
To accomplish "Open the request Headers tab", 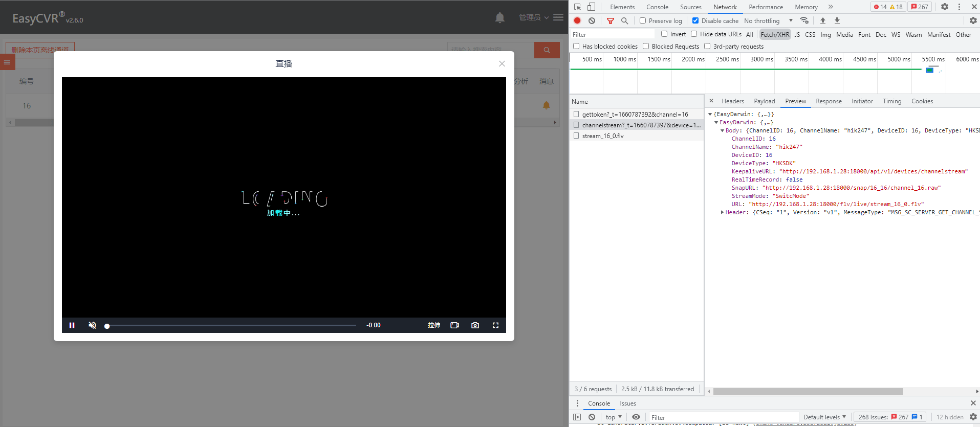I will pos(733,101).
